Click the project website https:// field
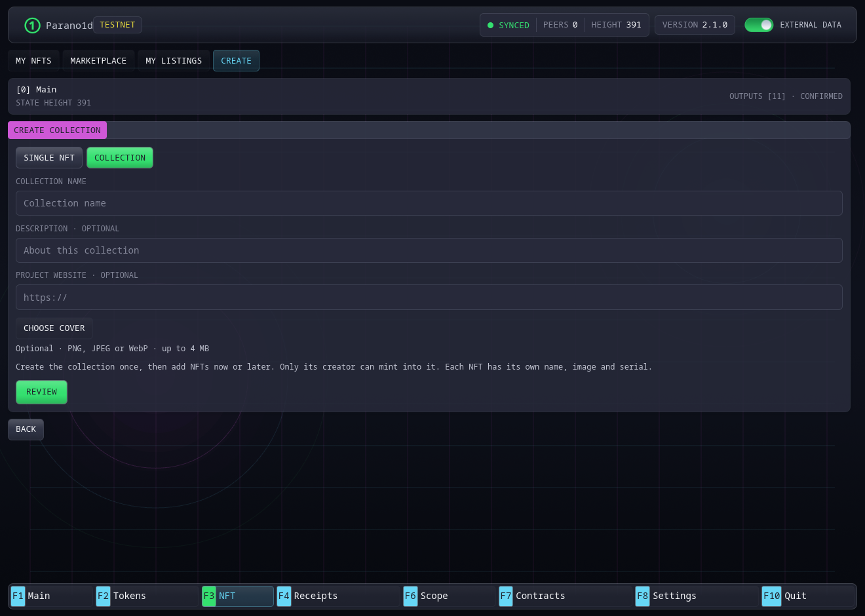This screenshot has height=616, width=865. click(x=429, y=298)
